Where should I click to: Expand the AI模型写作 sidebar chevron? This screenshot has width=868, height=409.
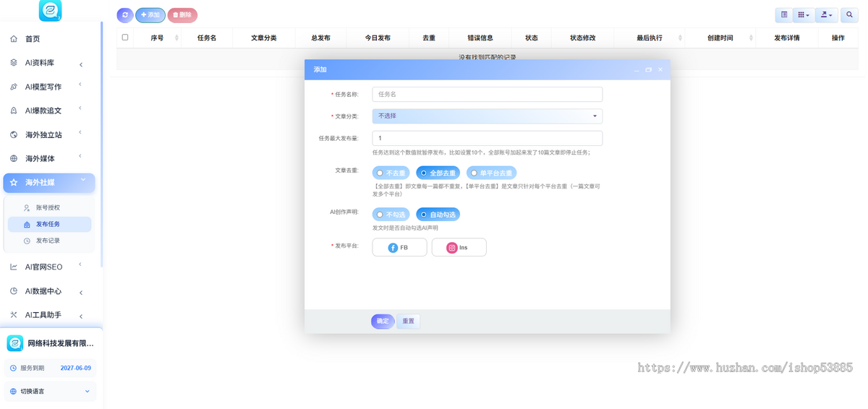point(80,85)
